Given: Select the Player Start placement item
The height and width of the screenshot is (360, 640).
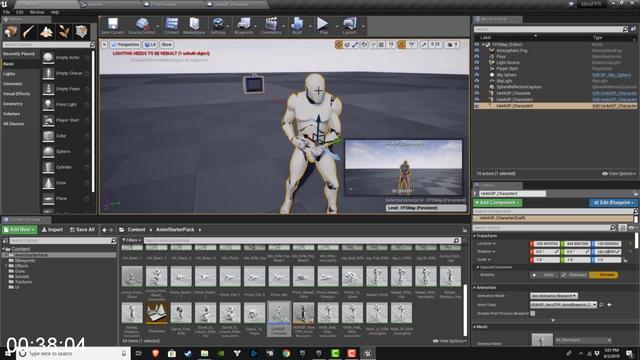Looking at the screenshot, I should 66,120.
